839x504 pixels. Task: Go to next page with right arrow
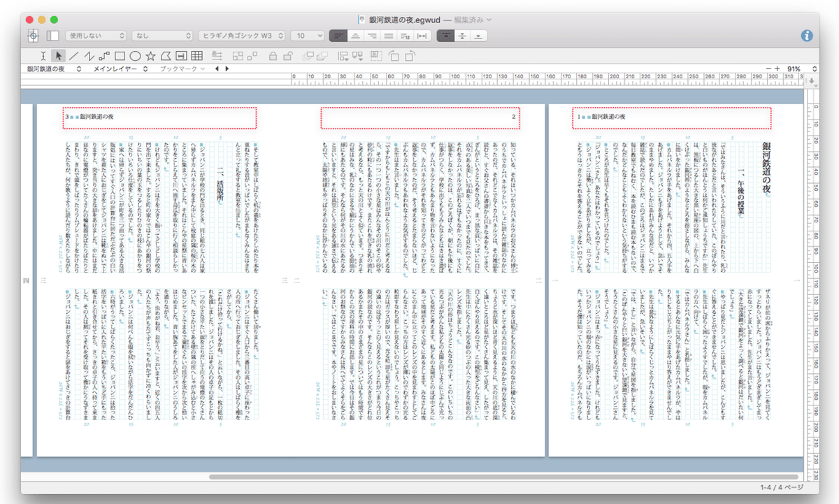226,69
